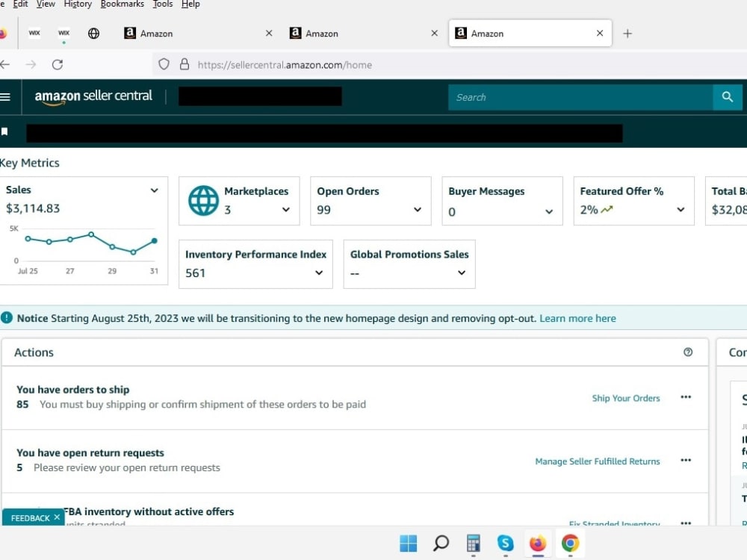
Task: Click the Marketplaces globe icon
Action: click(203, 200)
